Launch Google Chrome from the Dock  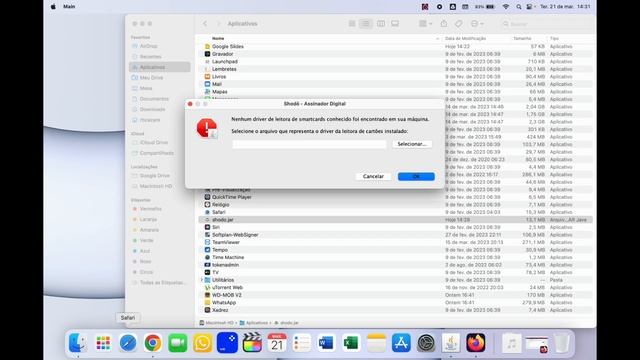[153, 342]
